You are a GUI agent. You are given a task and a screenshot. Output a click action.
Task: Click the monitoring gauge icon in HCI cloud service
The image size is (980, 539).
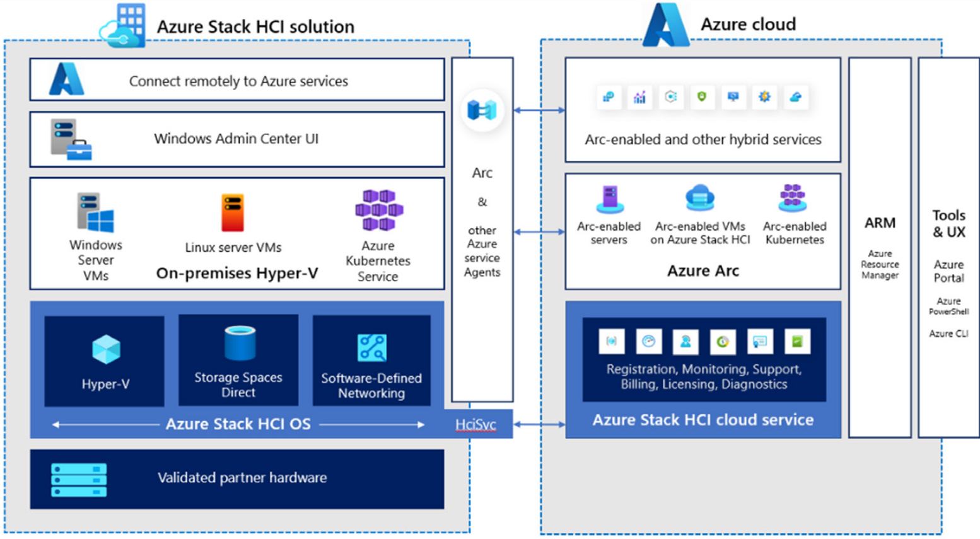coord(648,342)
